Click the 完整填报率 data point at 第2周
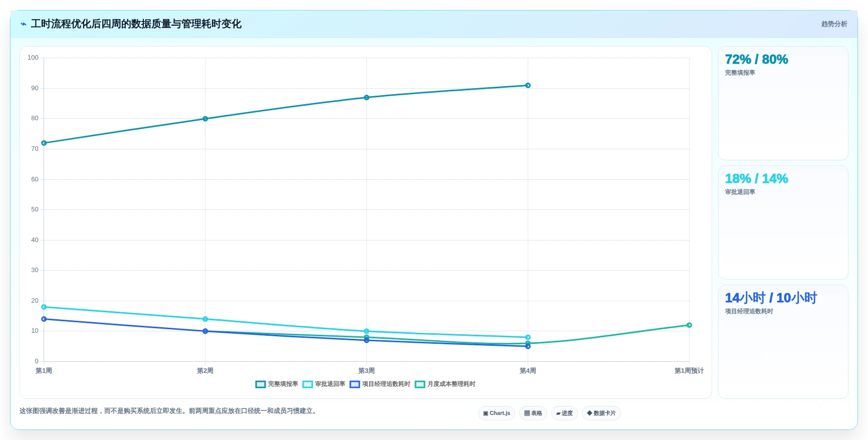Viewport: 868px width, 440px height. 205,119
